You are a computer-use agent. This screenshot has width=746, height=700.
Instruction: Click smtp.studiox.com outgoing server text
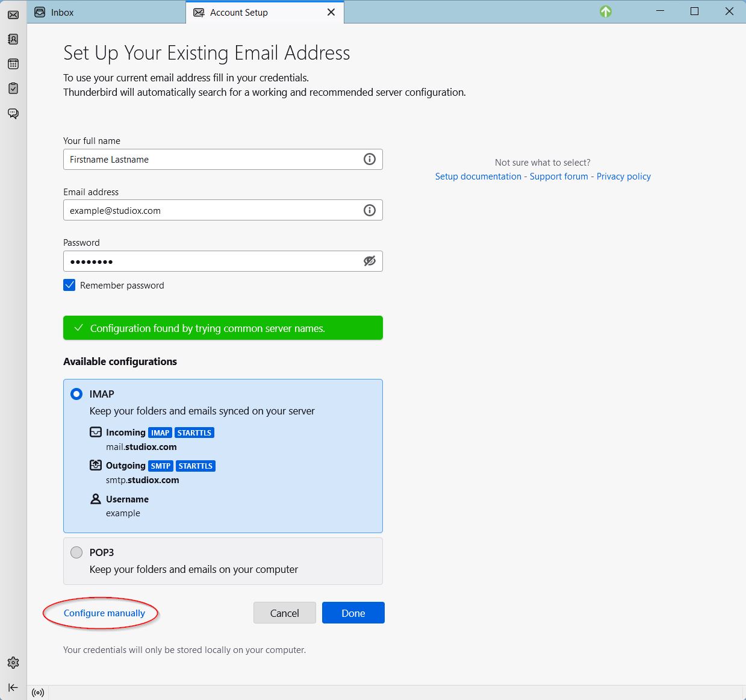[x=143, y=480]
